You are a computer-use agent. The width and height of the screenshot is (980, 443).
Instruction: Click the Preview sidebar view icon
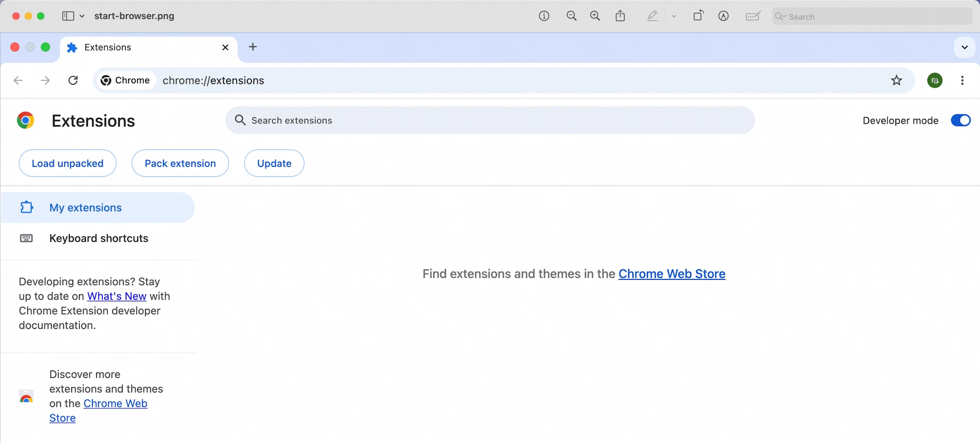click(x=68, y=16)
